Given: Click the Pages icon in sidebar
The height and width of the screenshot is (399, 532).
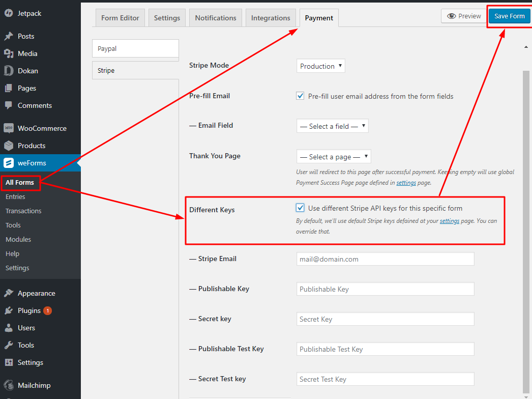Looking at the screenshot, I should click(x=9, y=88).
